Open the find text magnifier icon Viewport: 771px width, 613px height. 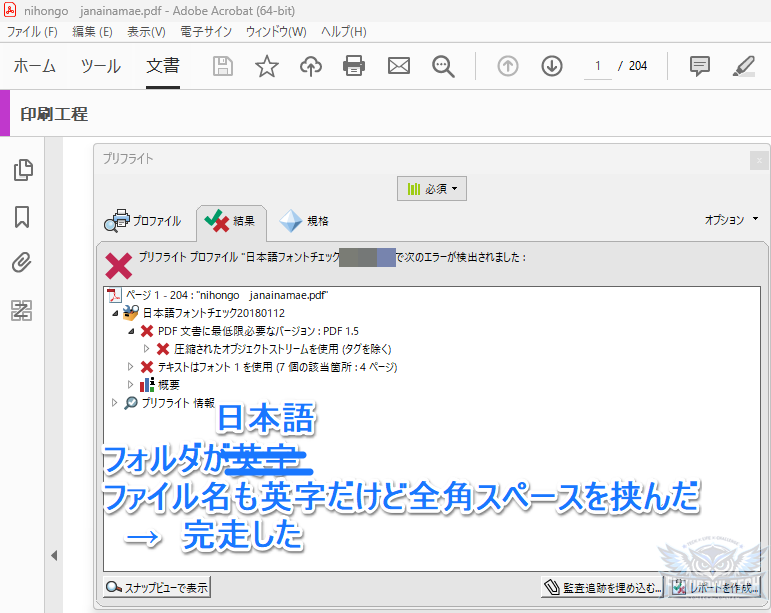click(x=443, y=66)
